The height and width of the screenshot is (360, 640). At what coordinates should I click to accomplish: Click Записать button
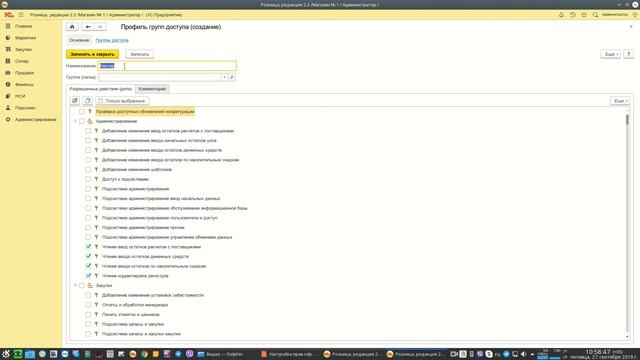140,54
